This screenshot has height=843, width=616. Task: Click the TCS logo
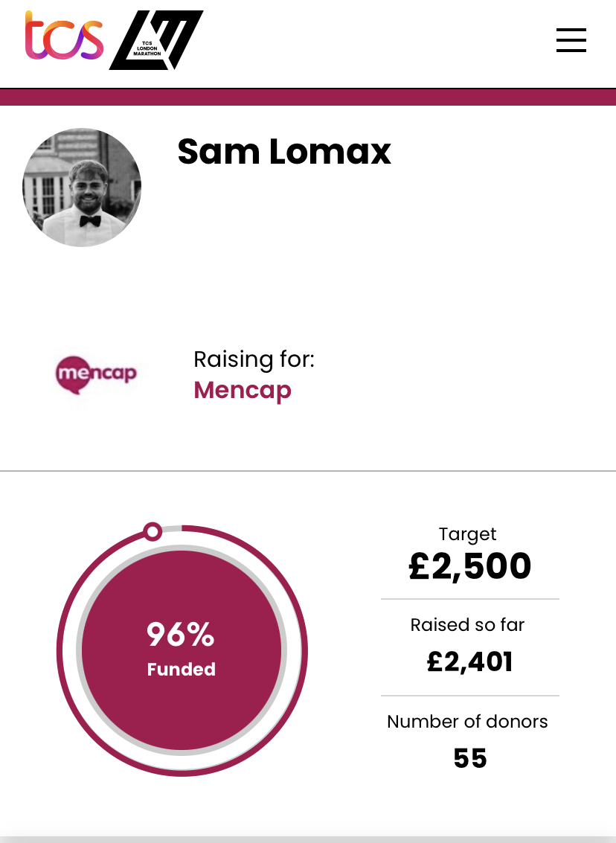tap(64, 36)
